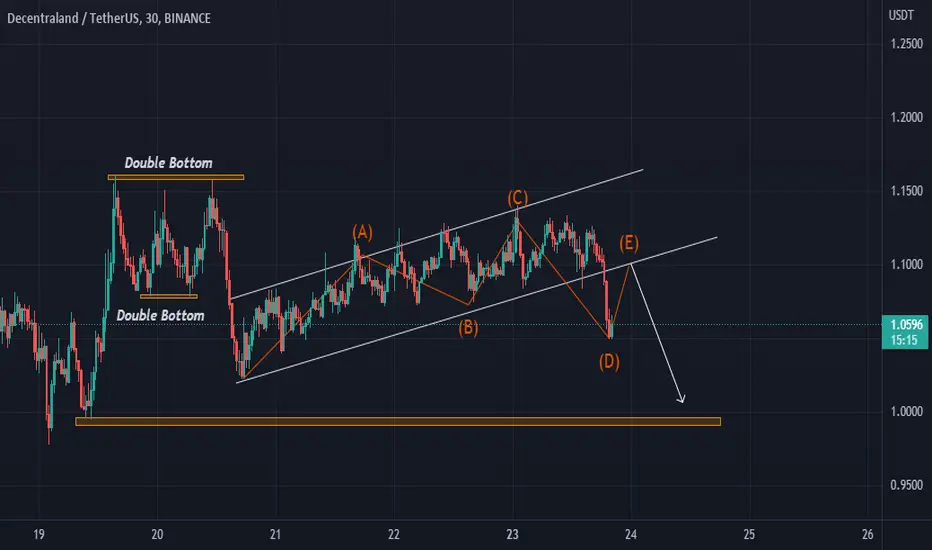Click the USDT currency label
Image resolution: width=932 pixels, height=550 pixels.
901,15
